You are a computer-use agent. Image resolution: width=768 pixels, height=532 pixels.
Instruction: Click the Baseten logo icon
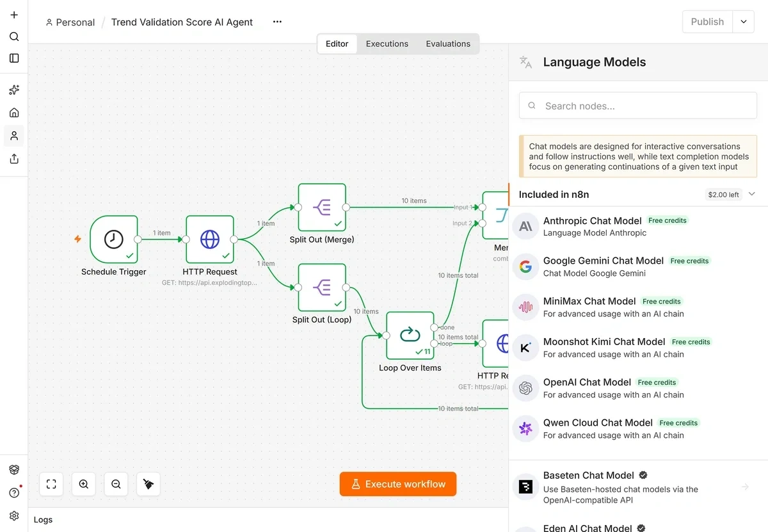pyautogui.click(x=525, y=487)
